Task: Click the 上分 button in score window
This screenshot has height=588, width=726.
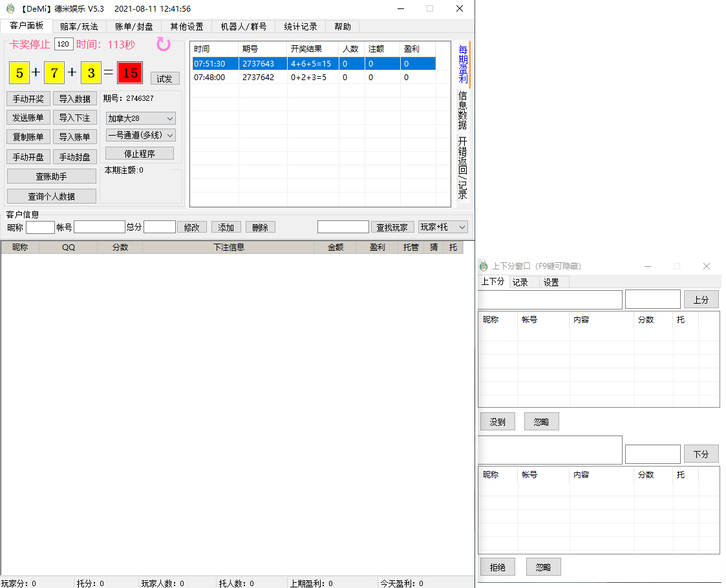Action: point(701,299)
